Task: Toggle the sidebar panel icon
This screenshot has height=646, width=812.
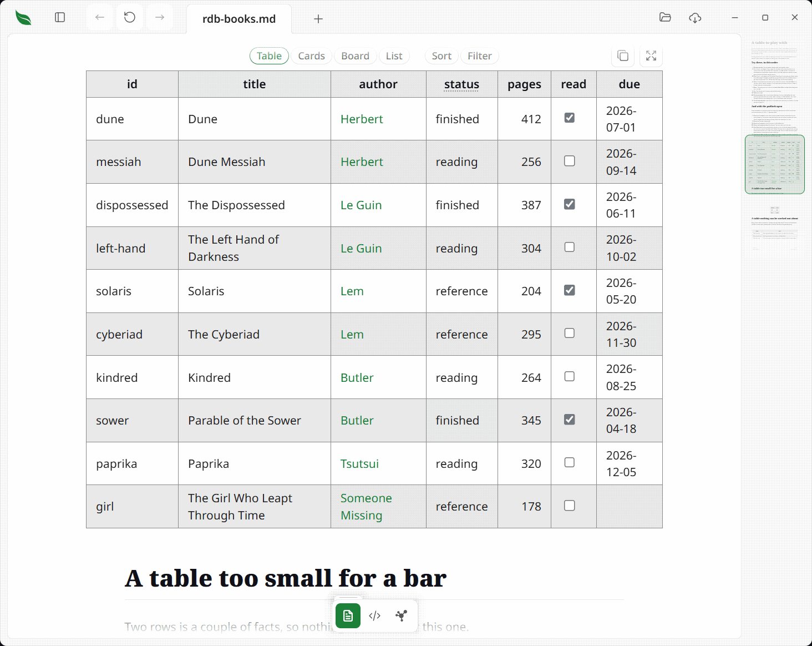Action: [x=60, y=18]
